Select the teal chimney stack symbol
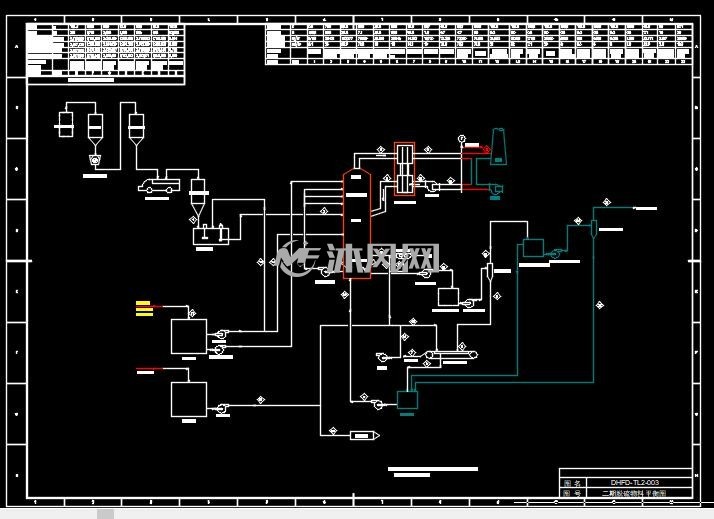Viewport: 714px width, 519px height. pyautogui.click(x=498, y=146)
